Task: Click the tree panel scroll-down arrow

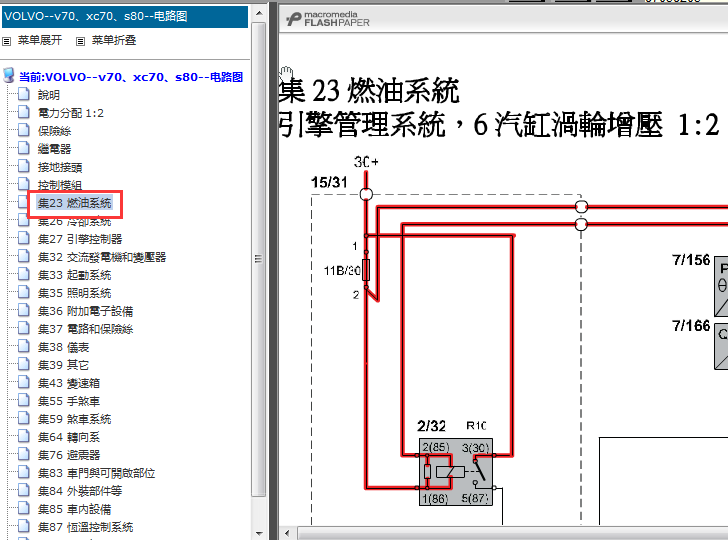Action: coord(259,533)
